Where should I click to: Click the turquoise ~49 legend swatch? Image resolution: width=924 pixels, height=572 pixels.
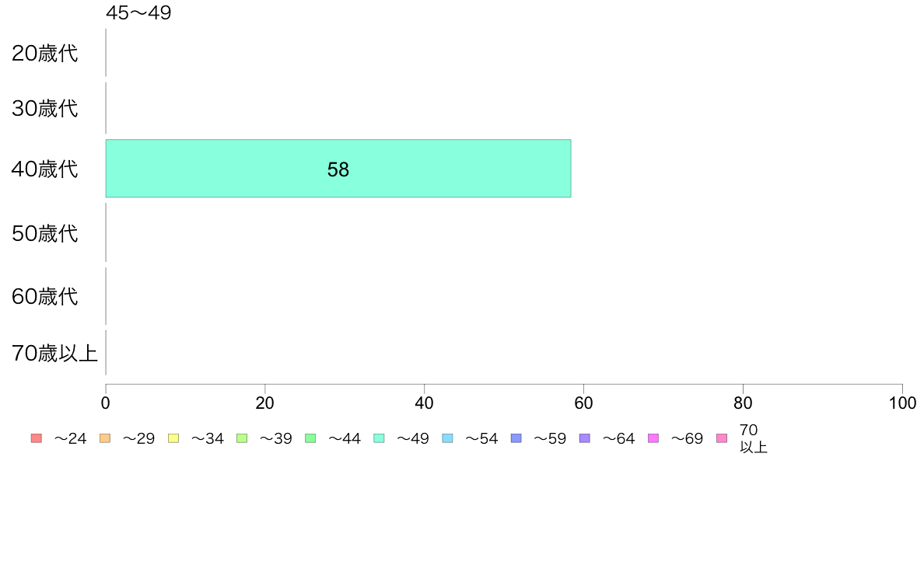[x=379, y=438]
